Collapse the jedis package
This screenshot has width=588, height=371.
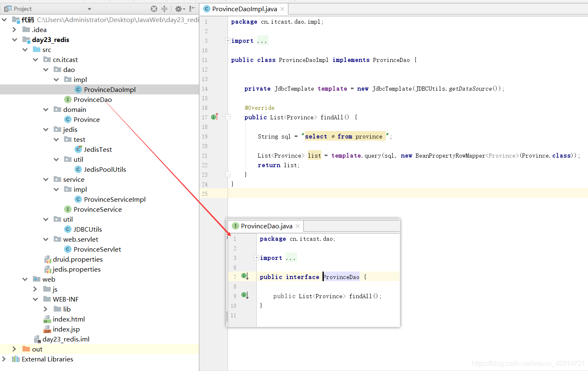coord(46,129)
